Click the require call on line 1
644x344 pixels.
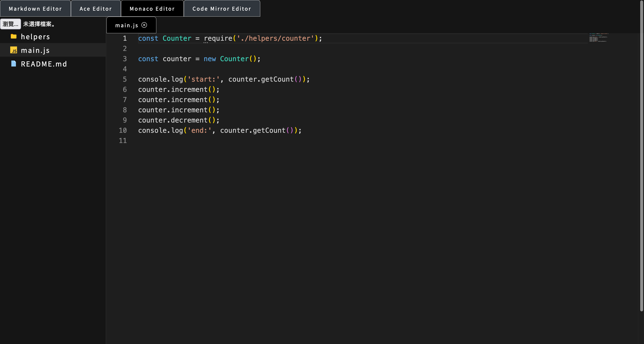[x=218, y=38]
